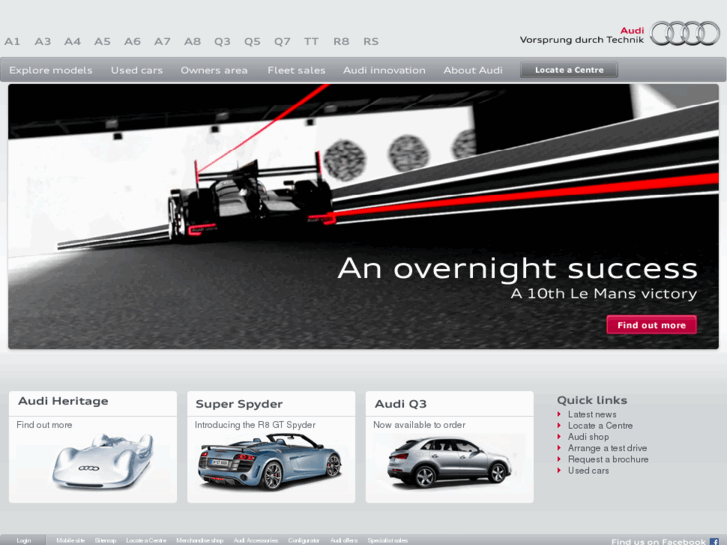
Task: Select the Fleet sales menu
Action: (x=296, y=70)
